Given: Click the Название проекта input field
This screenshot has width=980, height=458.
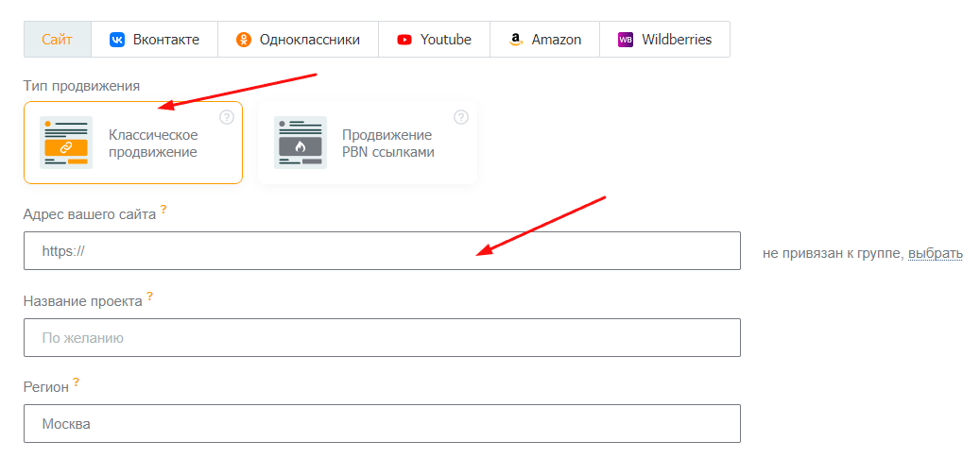Looking at the screenshot, I should pos(382,337).
